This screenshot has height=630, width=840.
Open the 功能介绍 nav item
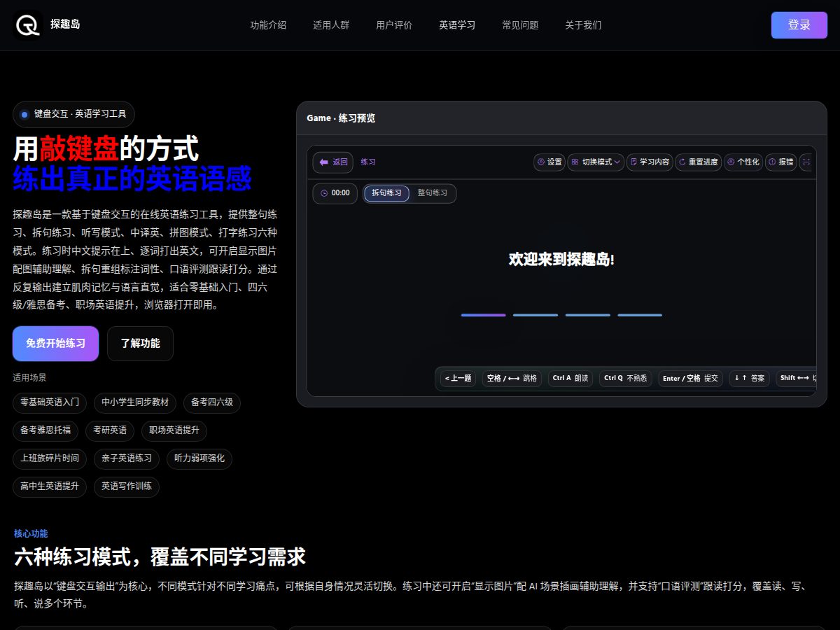[x=268, y=25]
